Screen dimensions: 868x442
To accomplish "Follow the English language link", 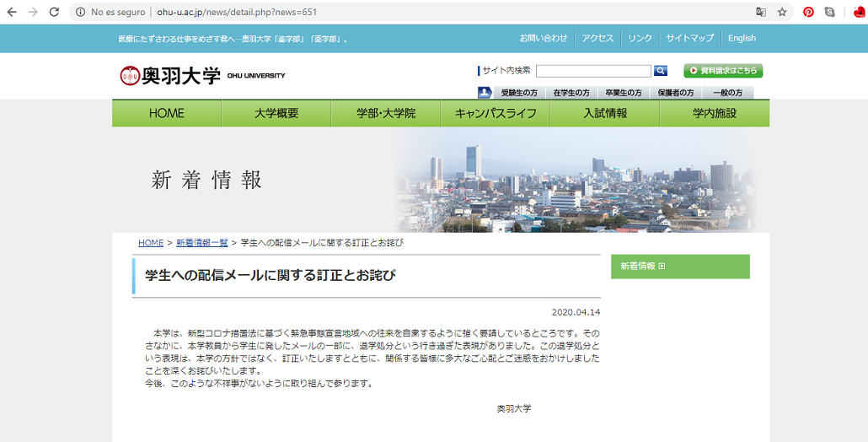I will point(742,38).
